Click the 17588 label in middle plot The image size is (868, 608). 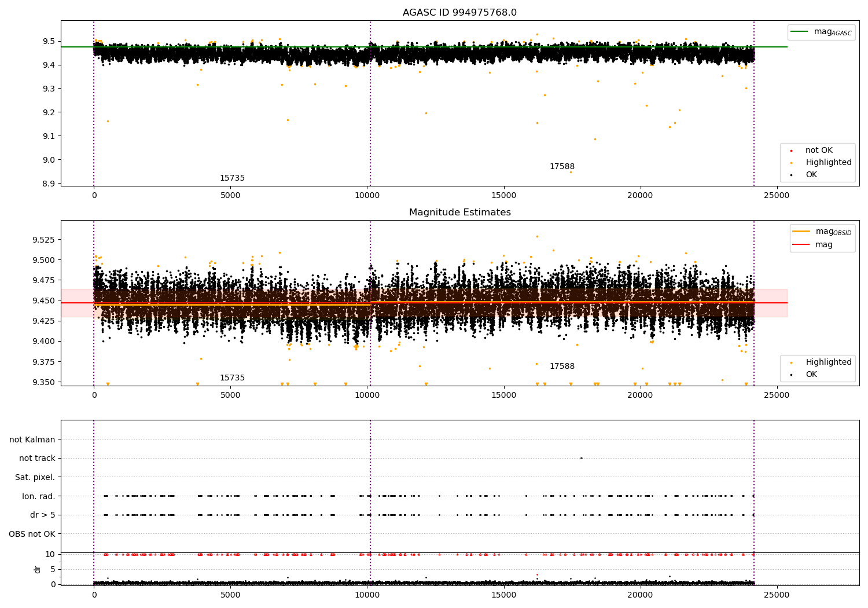562,367
